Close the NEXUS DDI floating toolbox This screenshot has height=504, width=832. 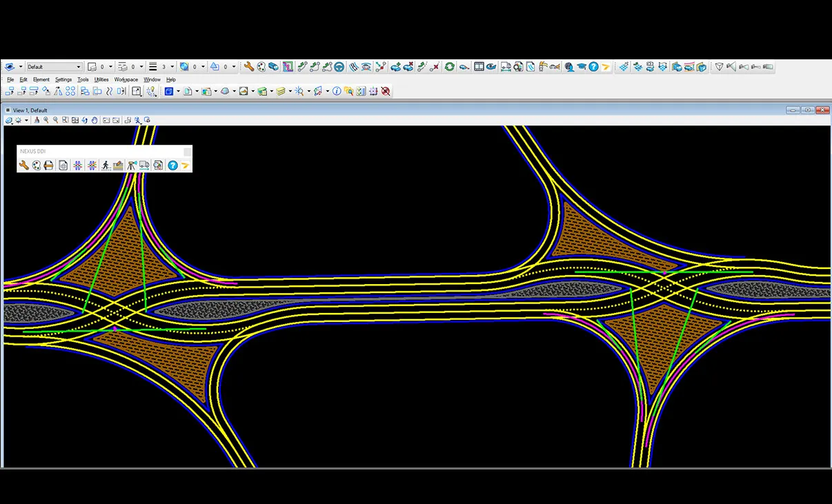[187, 151]
